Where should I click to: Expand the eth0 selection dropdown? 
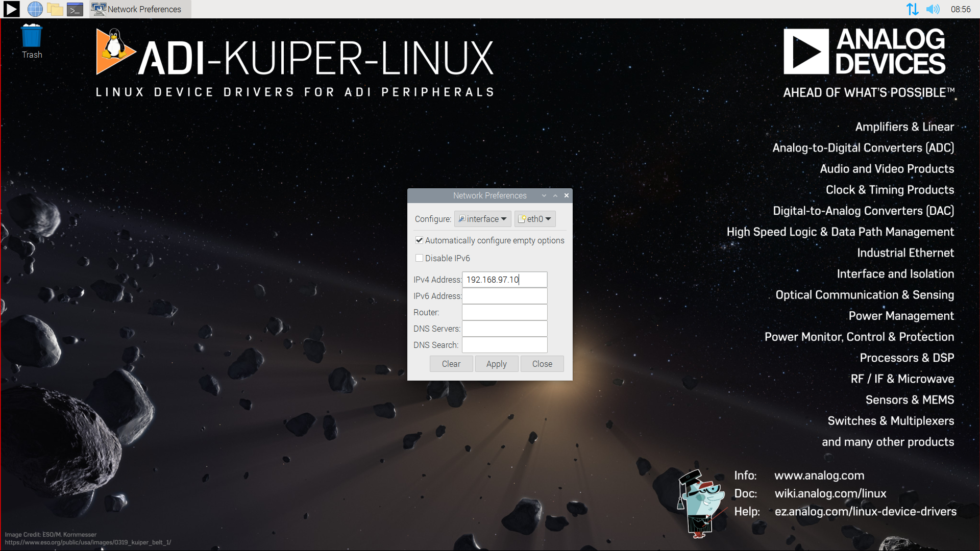pos(534,219)
